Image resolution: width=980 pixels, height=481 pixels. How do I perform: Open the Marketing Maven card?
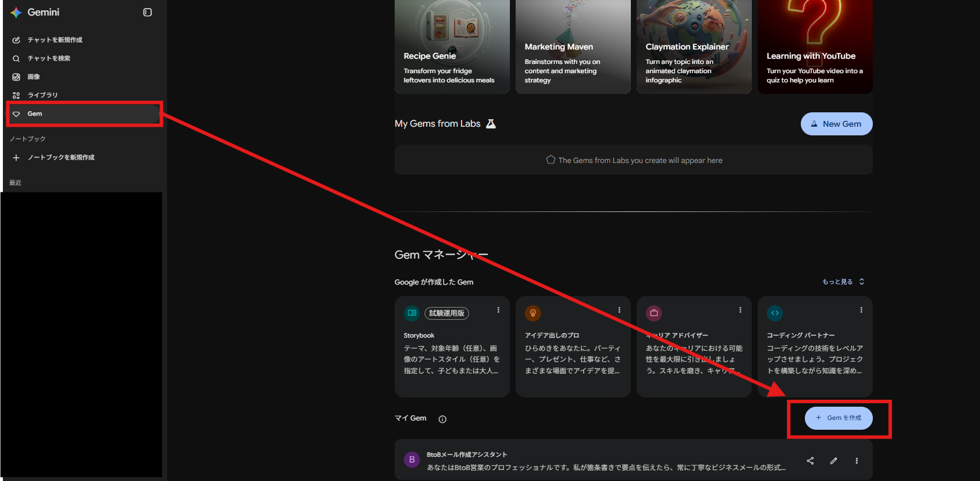coord(573,47)
